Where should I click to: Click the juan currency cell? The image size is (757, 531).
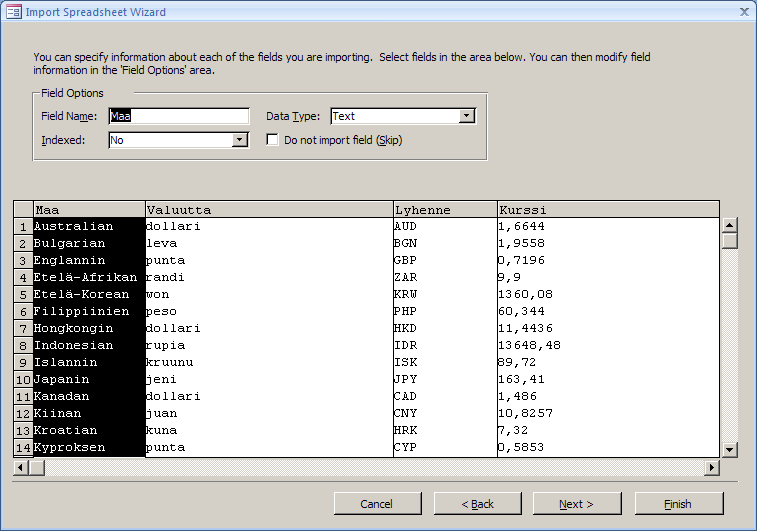coord(269,413)
